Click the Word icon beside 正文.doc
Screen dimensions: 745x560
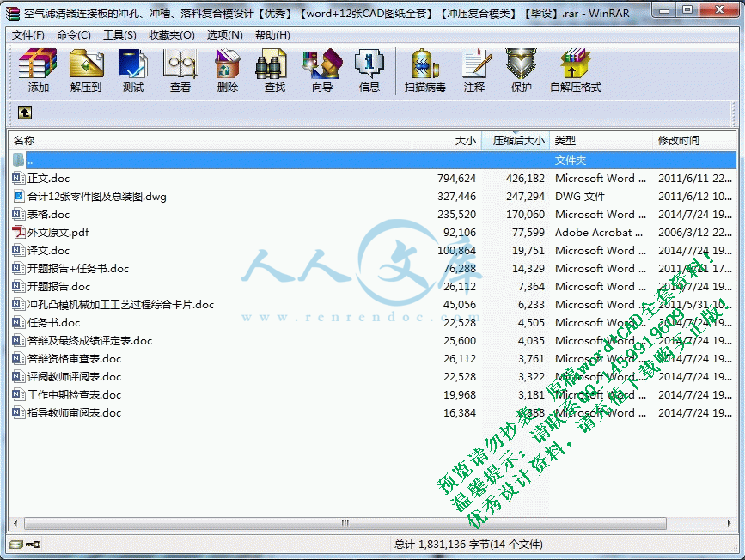pyautogui.click(x=18, y=178)
